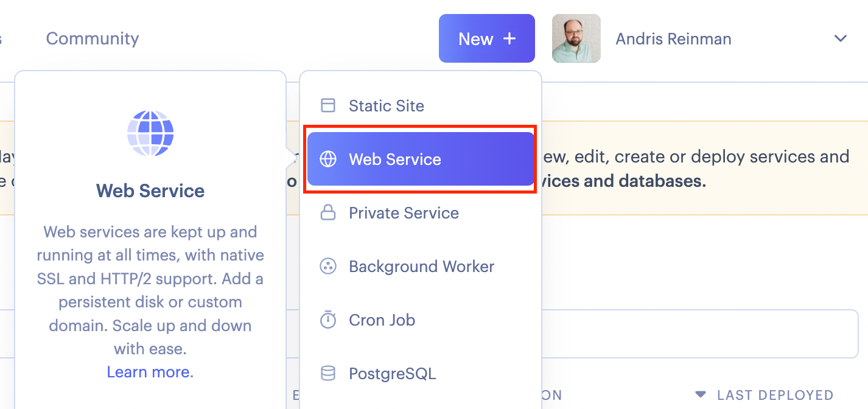This screenshot has height=409, width=868.
Task: Expand the account dropdown chevron
Action: [841, 38]
